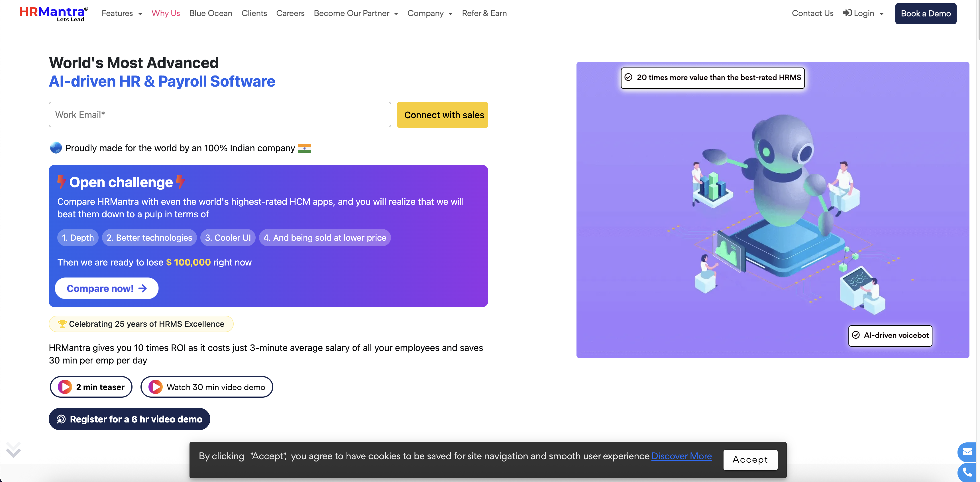
Task: Expand the Company dropdown
Action: tap(430, 13)
